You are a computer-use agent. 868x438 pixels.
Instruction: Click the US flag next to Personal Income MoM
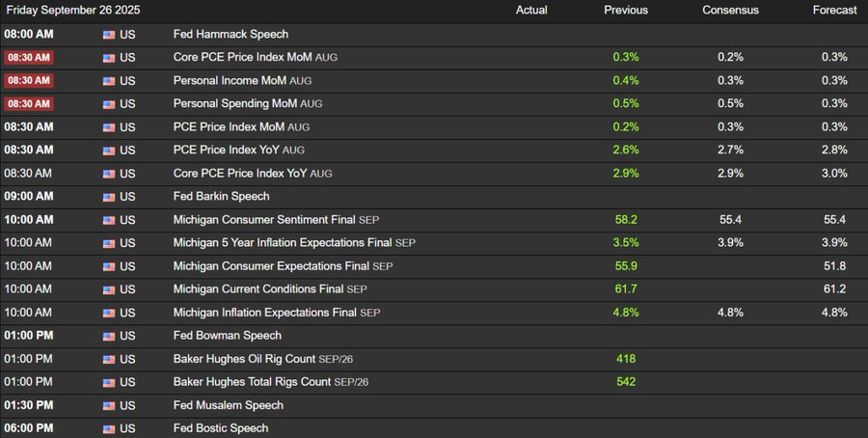click(108, 80)
